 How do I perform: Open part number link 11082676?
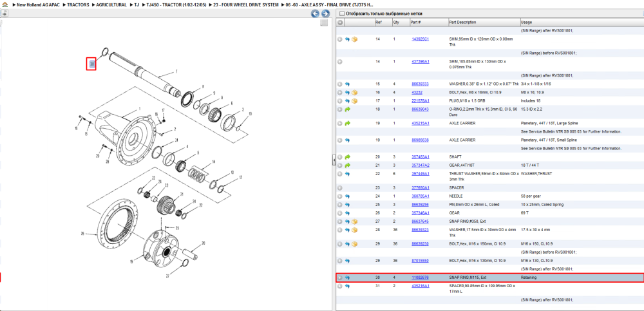(x=420, y=278)
